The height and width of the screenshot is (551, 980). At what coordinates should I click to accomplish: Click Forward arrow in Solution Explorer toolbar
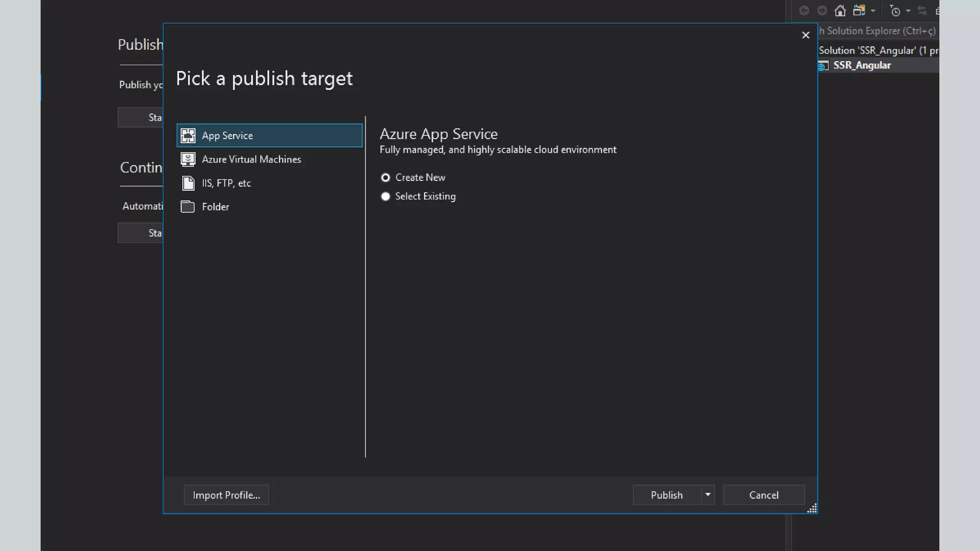click(x=822, y=11)
